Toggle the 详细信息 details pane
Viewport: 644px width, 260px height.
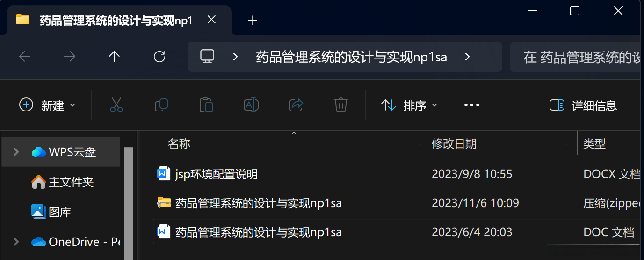583,105
